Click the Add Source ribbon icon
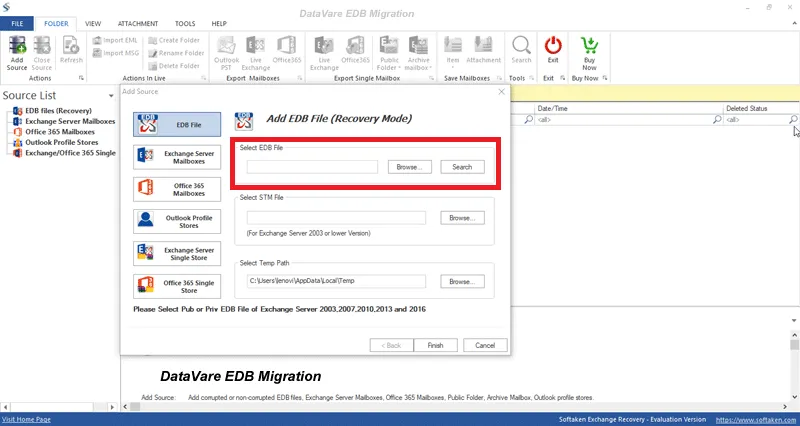This screenshot has height=426, width=800. 17,53
